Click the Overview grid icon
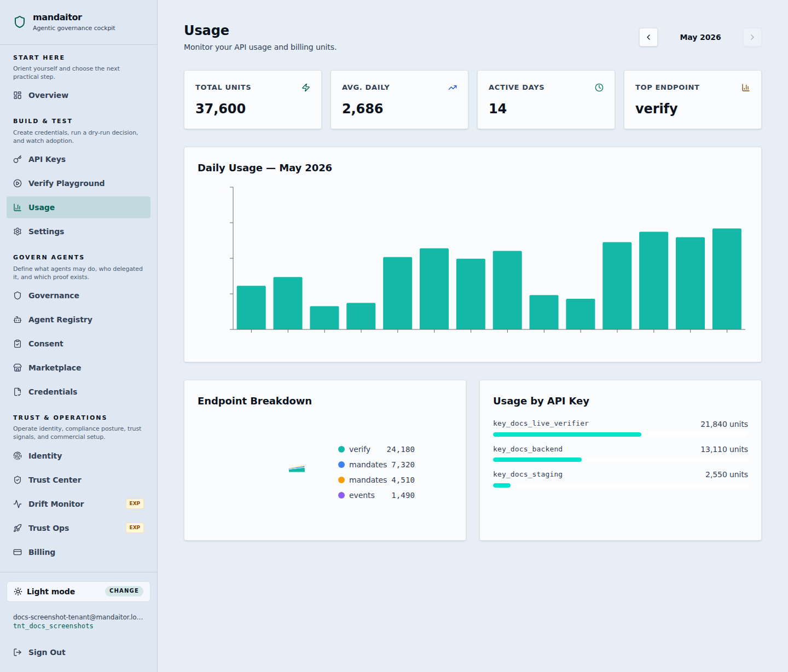The image size is (788, 672). (18, 95)
